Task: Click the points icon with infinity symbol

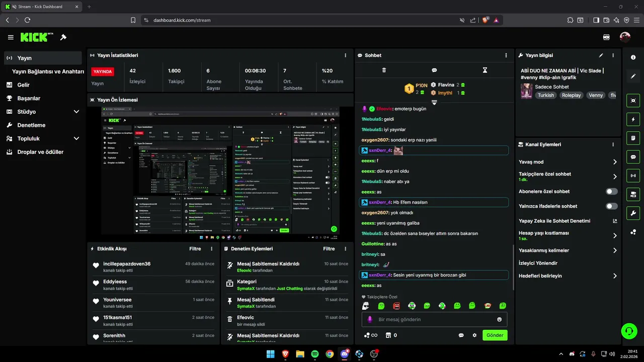Action: 370,335
